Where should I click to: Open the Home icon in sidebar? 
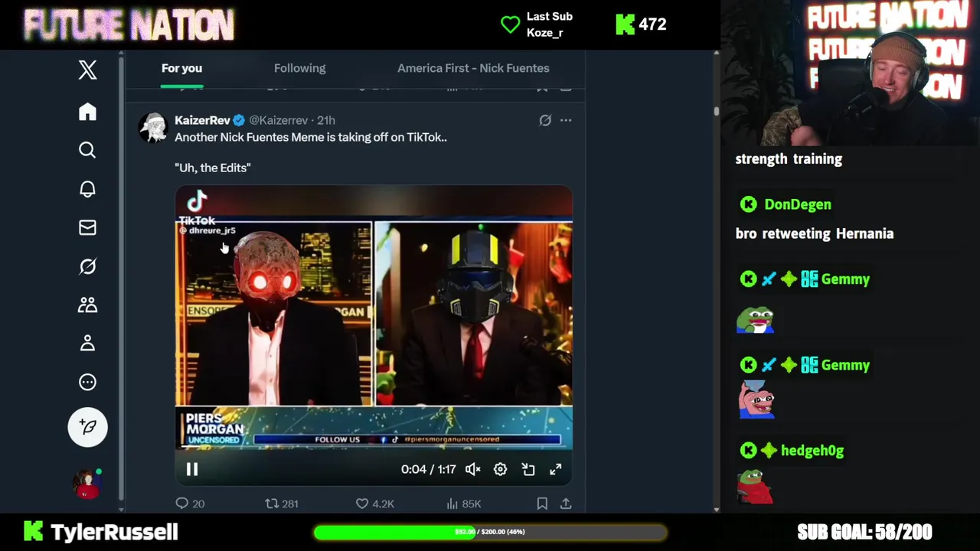click(x=87, y=112)
